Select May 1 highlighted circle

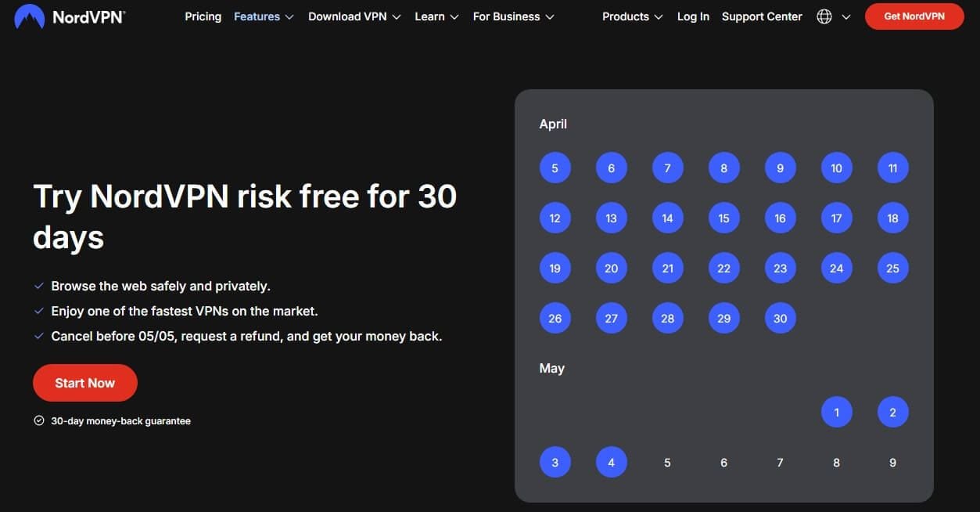[x=836, y=413]
